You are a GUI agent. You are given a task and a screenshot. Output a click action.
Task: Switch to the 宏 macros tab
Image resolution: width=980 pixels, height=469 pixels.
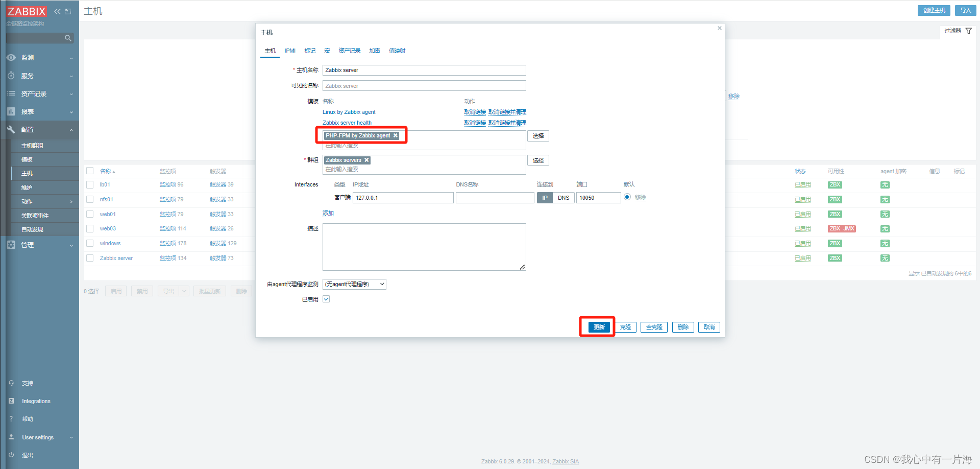[x=327, y=51]
